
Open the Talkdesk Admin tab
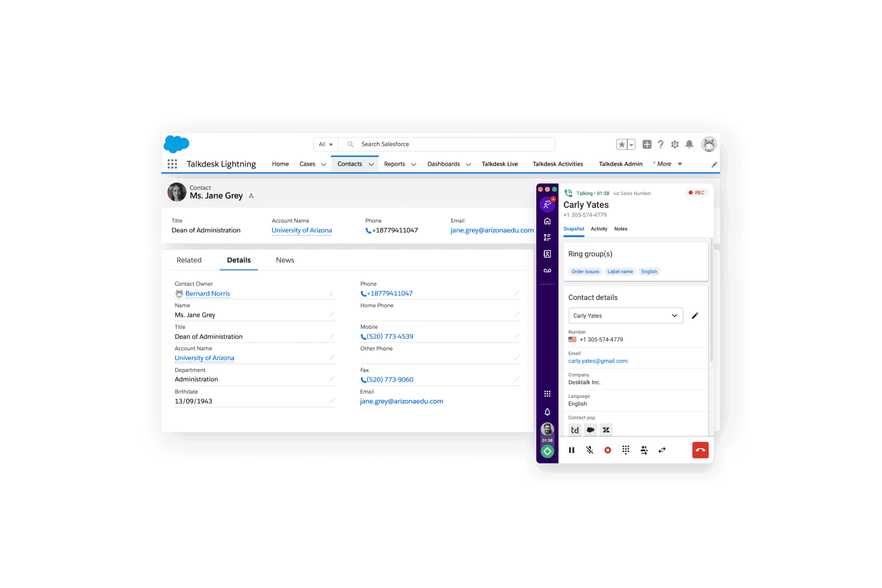620,164
